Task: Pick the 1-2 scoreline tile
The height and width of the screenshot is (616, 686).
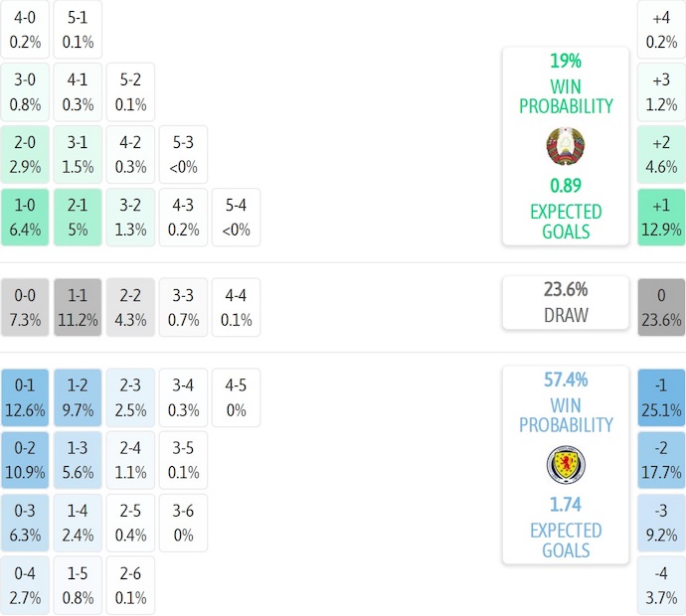Action: 78,396
